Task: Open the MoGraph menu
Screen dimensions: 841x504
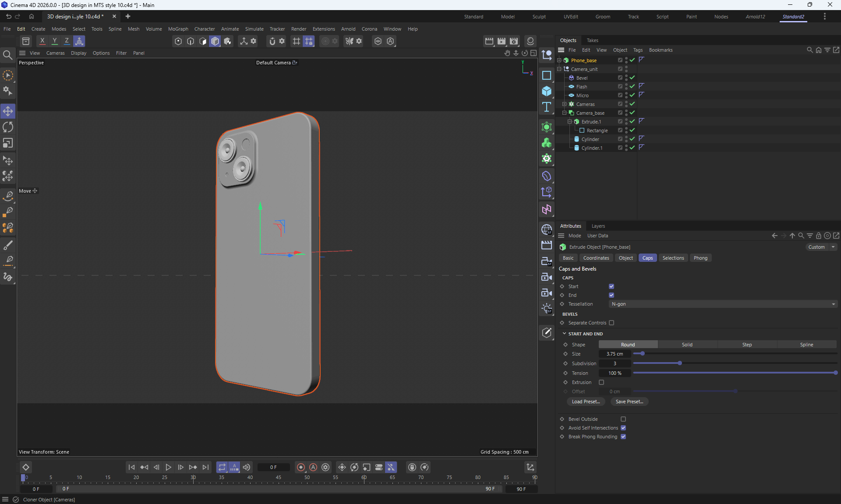Action: pos(178,29)
